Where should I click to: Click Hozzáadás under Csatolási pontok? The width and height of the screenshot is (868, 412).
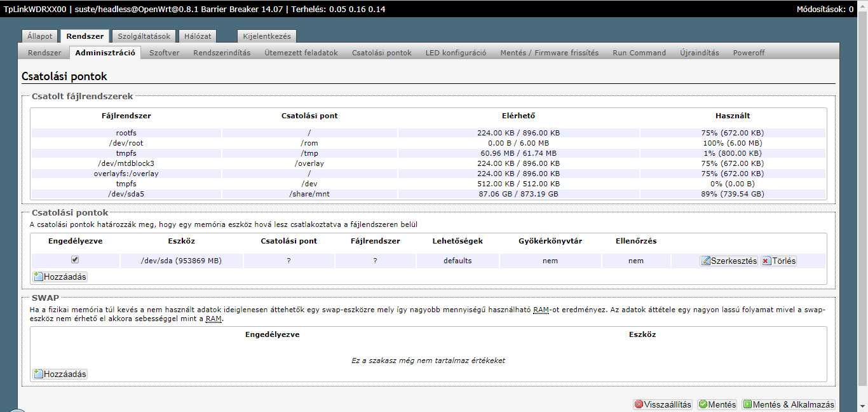[x=60, y=277]
